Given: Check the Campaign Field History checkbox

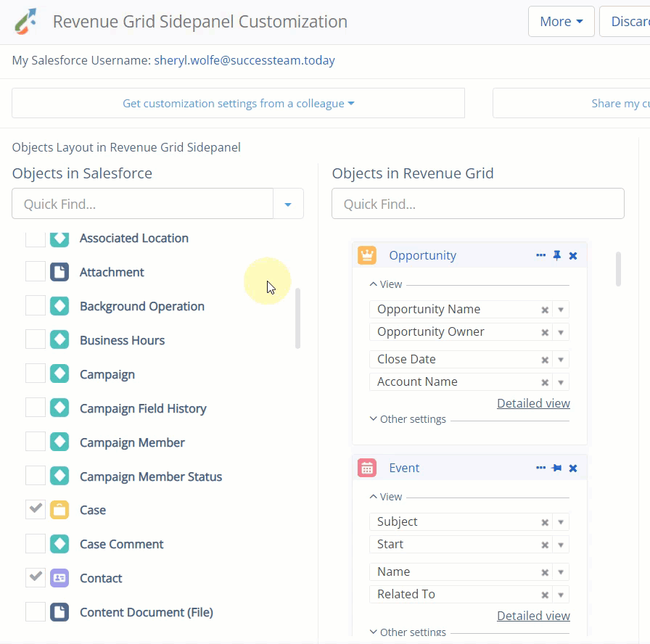Looking at the screenshot, I should [x=36, y=408].
